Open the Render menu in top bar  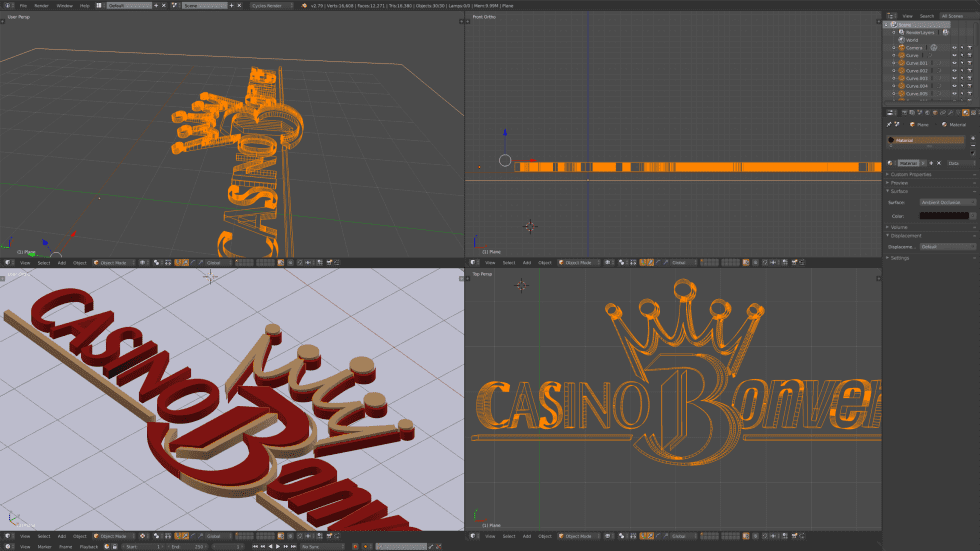coord(41,6)
